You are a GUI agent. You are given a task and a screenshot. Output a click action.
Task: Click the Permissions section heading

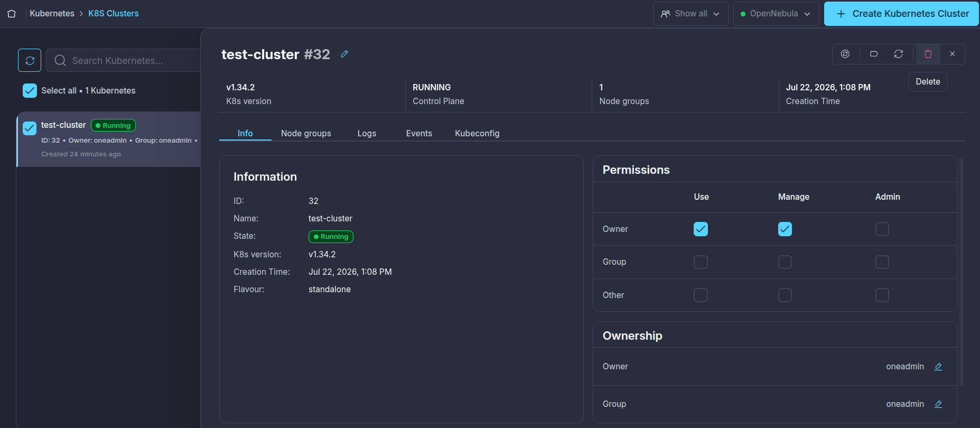(x=636, y=170)
